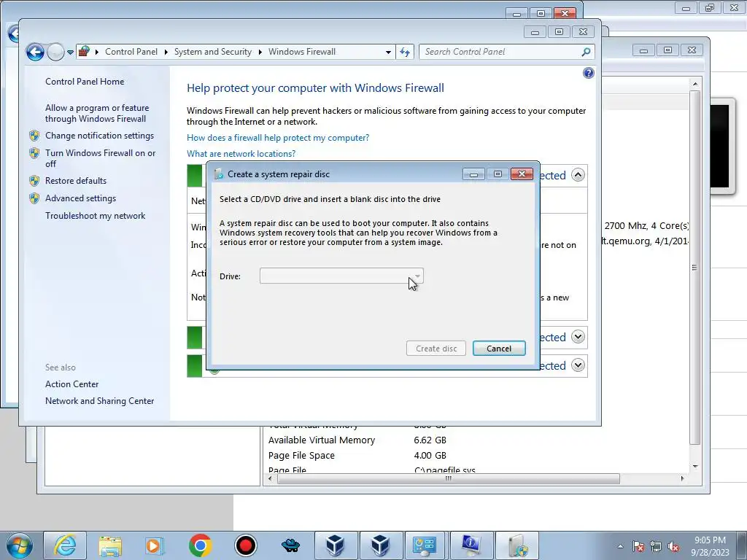Open the Windows Start button
This screenshot has height=560, width=747.
click(19, 545)
